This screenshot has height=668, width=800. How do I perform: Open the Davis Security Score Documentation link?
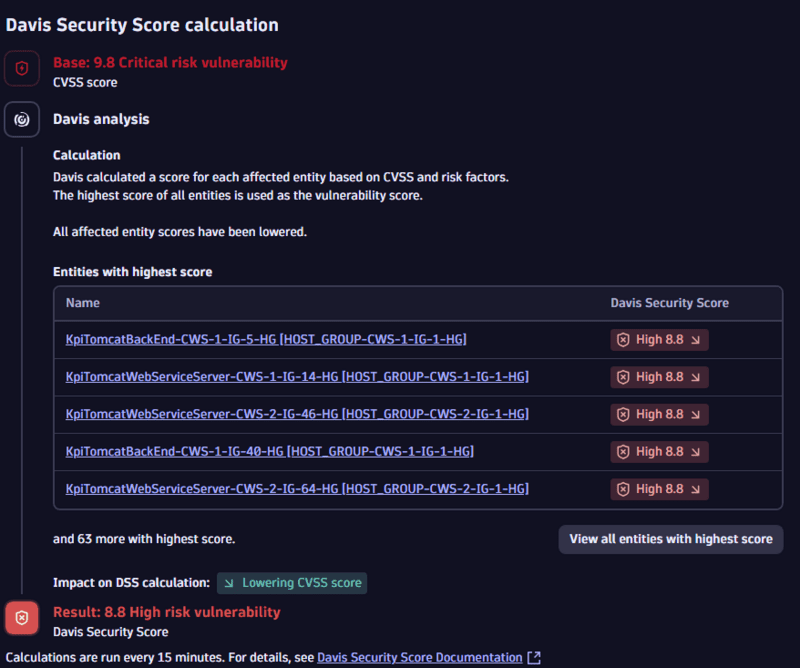[x=420, y=657]
